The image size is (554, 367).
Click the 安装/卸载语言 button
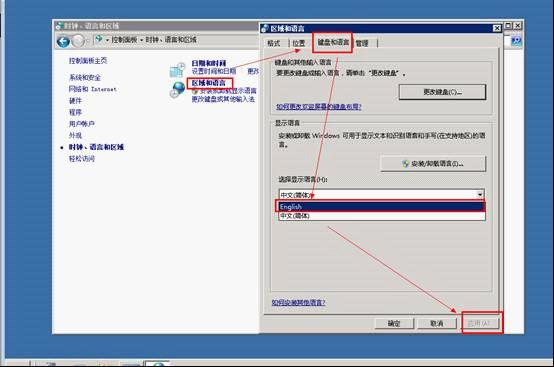[x=433, y=164]
